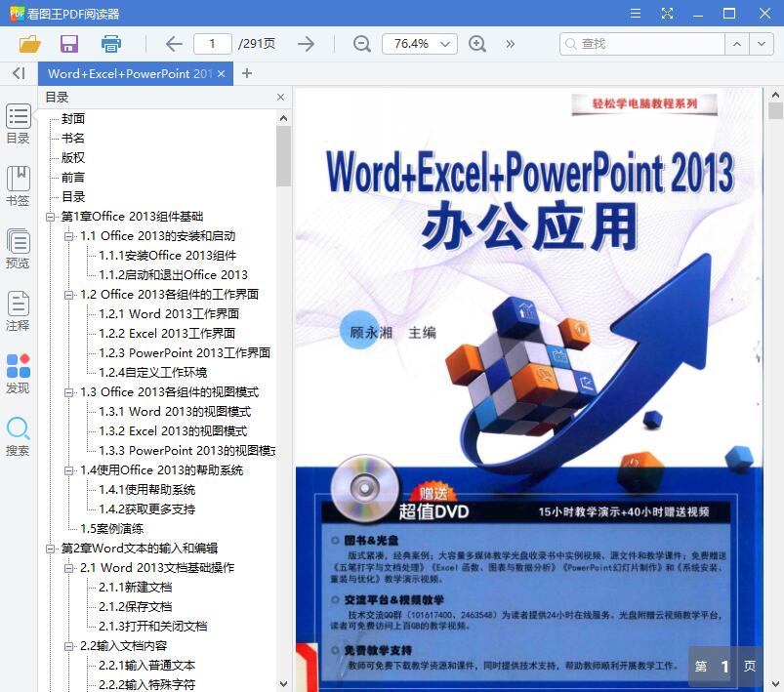Find next search result arrow
784x692 pixels.
[x=762, y=44]
